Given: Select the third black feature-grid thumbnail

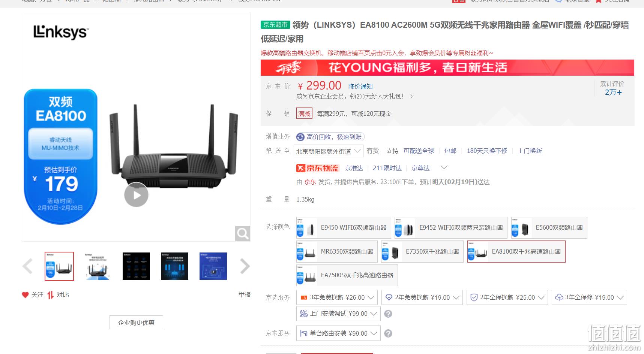Looking at the screenshot, I should (x=136, y=266).
